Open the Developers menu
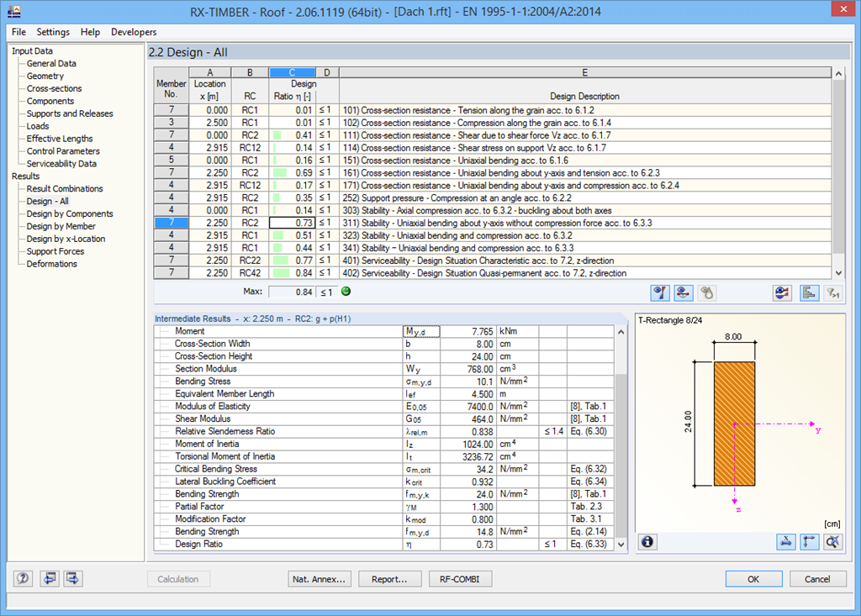 [133, 31]
